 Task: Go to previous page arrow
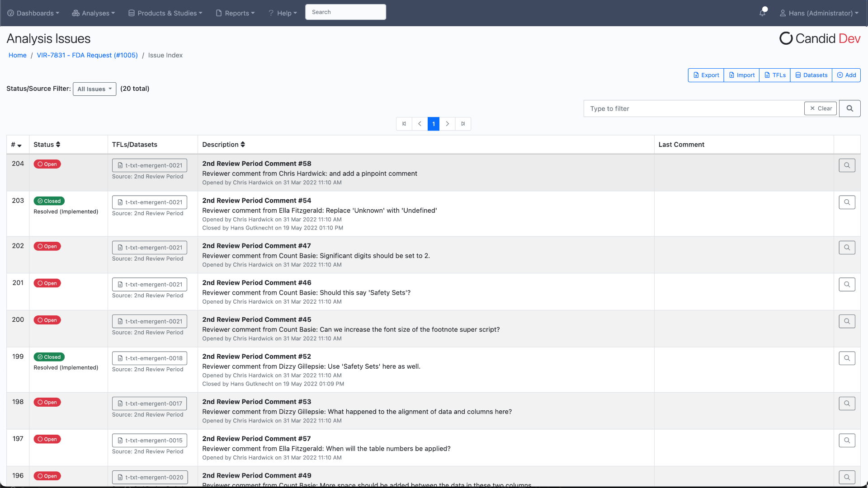[x=420, y=124]
